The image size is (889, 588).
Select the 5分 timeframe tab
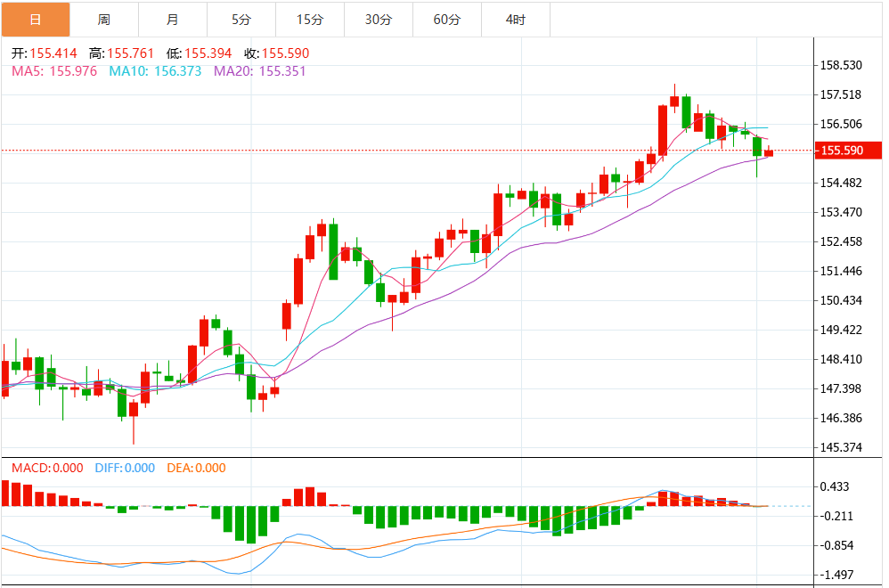(x=241, y=20)
